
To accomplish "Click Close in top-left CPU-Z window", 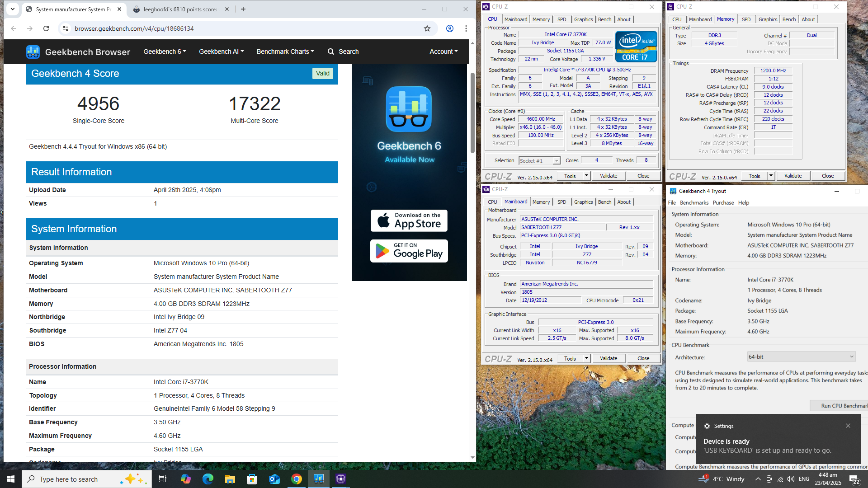I will click(x=643, y=176).
